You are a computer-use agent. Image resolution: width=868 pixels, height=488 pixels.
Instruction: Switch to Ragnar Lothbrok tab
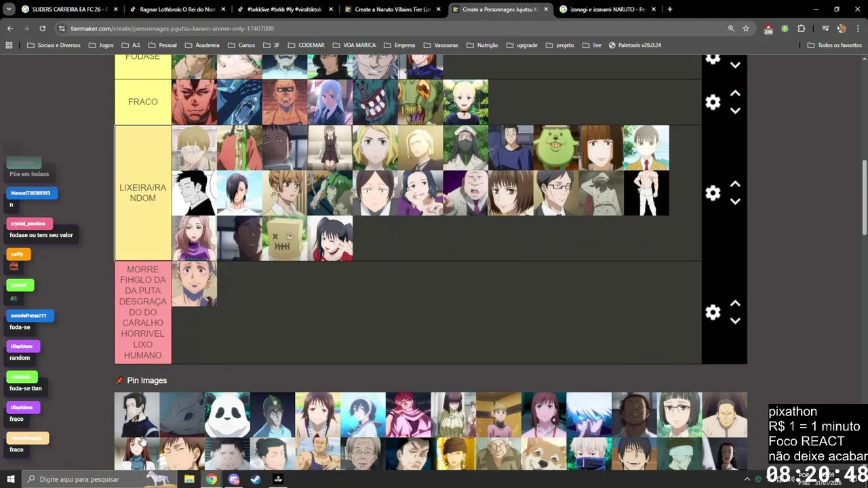click(x=176, y=9)
